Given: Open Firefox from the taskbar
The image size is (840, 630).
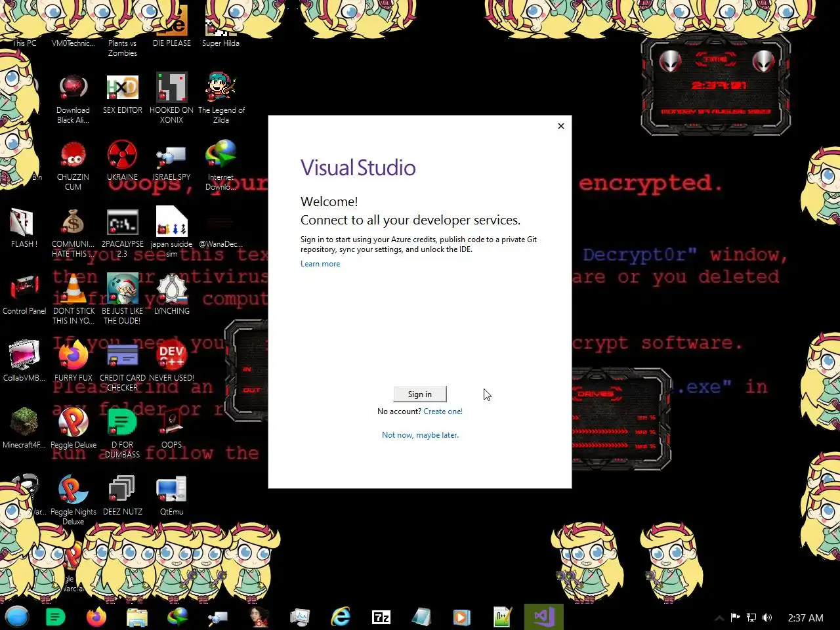Looking at the screenshot, I should point(96,617).
